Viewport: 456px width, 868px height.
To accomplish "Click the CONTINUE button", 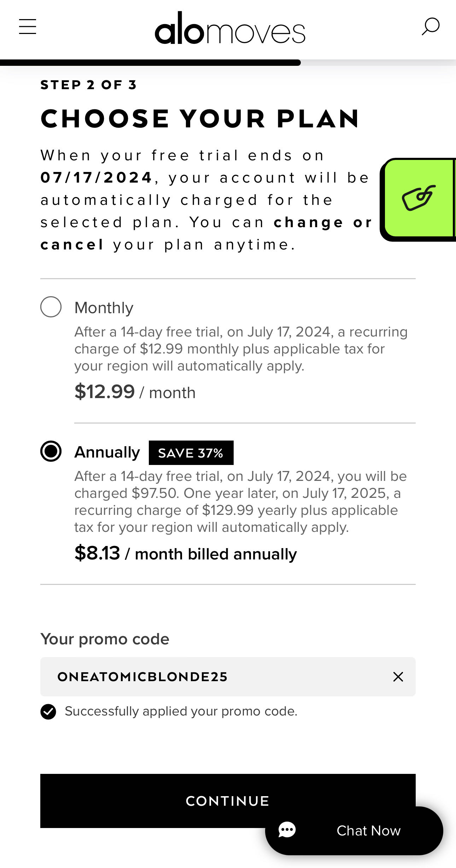I will 228,801.
